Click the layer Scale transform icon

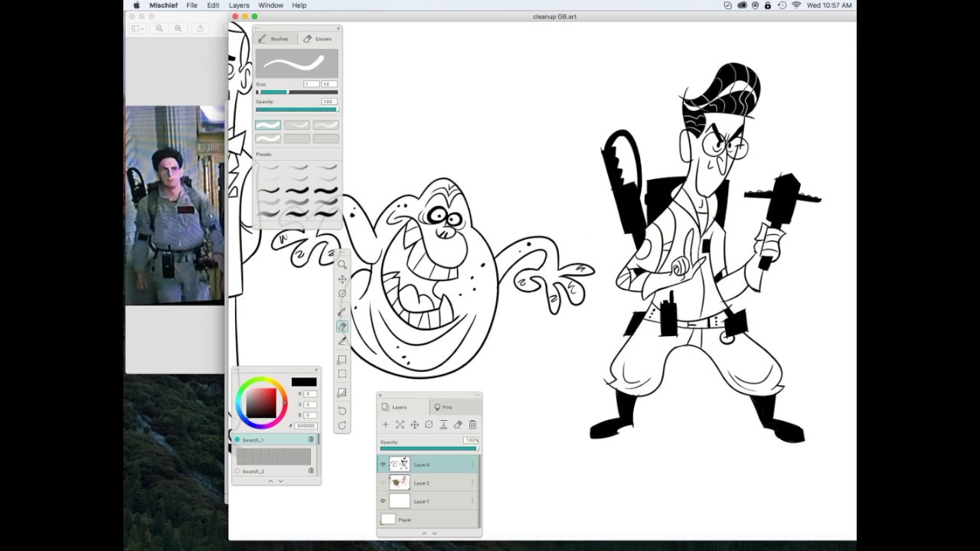click(x=400, y=425)
